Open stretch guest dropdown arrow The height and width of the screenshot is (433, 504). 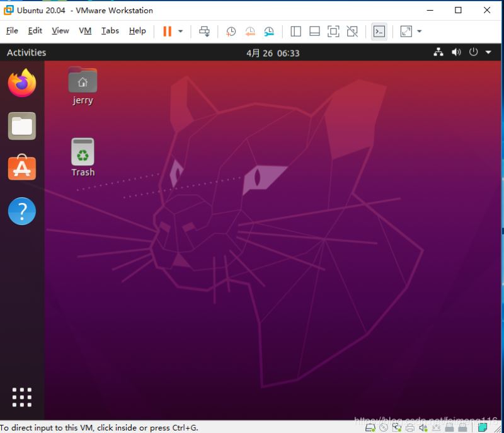tap(420, 31)
